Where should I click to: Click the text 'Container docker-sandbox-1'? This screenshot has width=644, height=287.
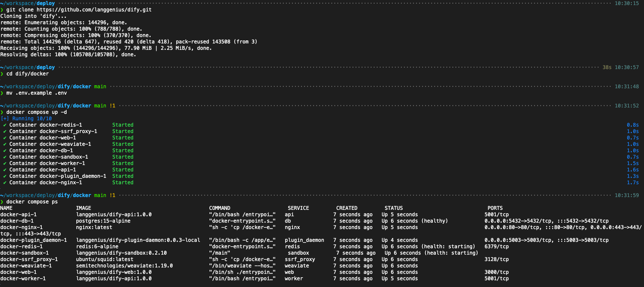(49, 157)
